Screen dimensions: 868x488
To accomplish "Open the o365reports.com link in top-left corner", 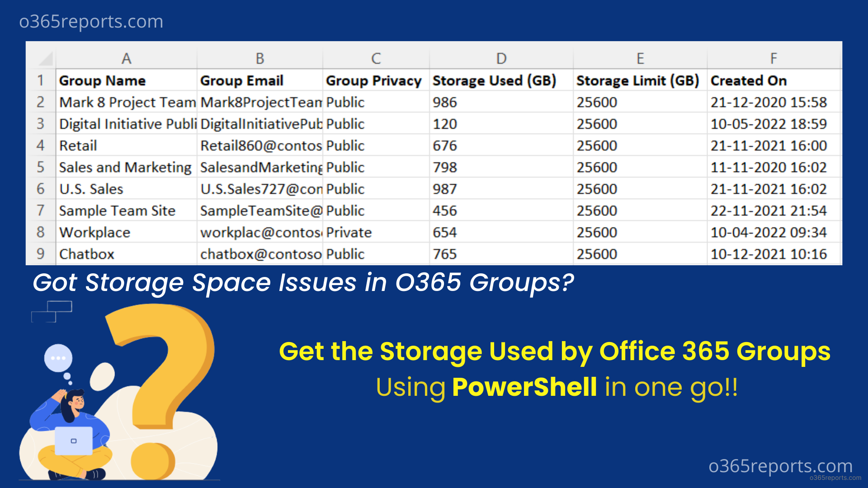I will [x=90, y=21].
